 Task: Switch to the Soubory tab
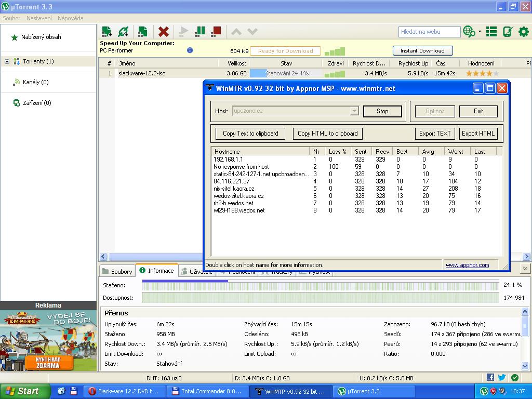pyautogui.click(x=117, y=271)
